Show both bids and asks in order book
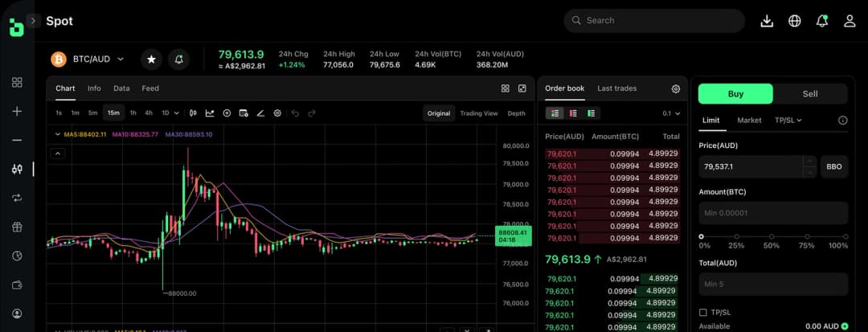Screen dimensions: 868x332 click(x=555, y=113)
